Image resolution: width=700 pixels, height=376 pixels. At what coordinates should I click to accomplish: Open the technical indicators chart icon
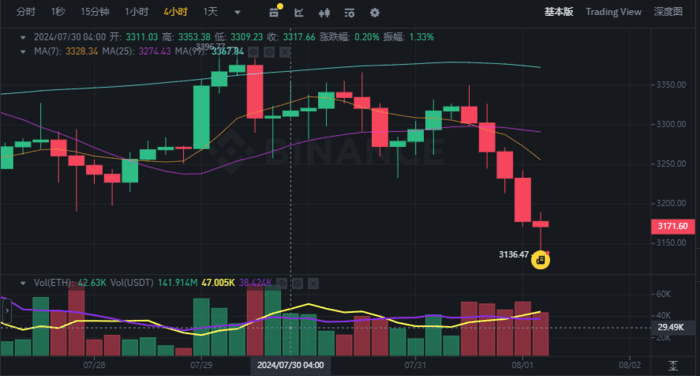click(x=299, y=13)
